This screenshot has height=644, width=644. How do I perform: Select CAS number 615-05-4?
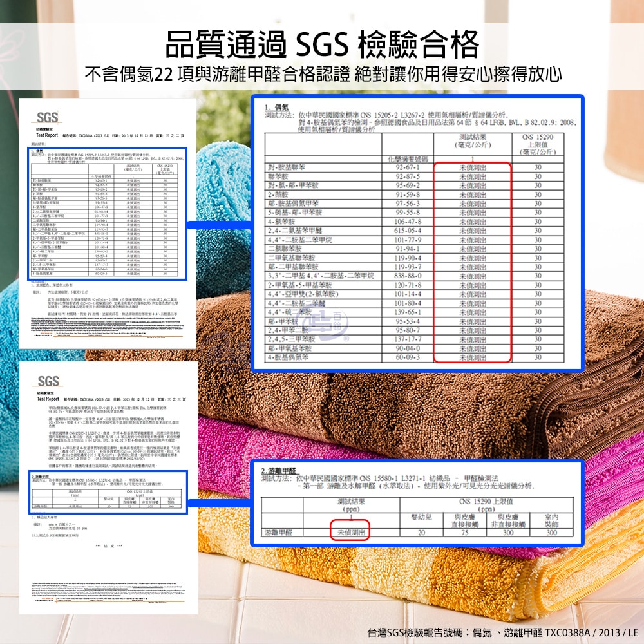click(408, 231)
